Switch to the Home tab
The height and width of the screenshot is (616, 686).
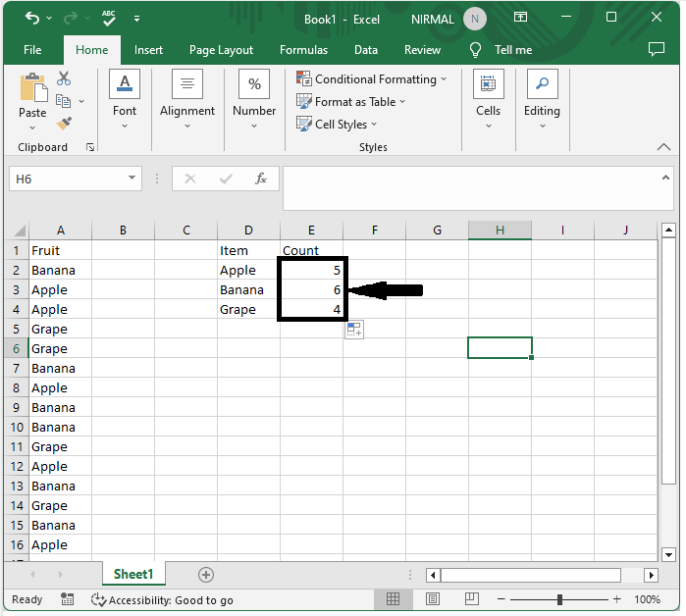pyautogui.click(x=92, y=50)
